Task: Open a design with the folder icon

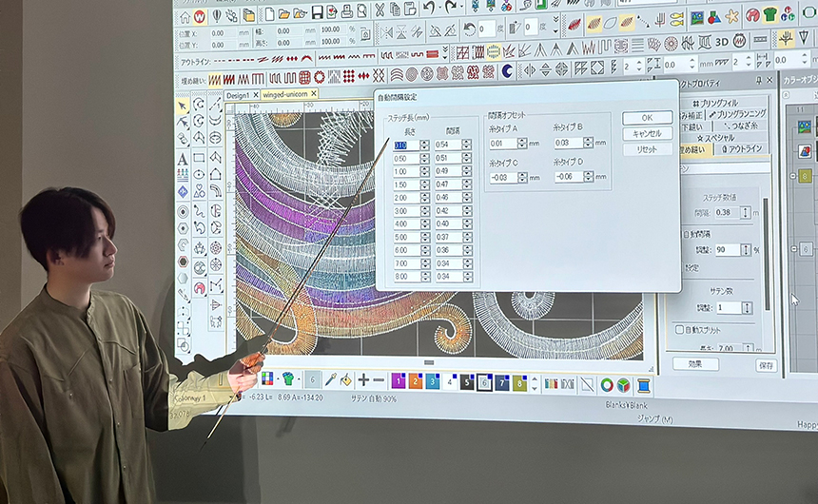Action: 283,14
